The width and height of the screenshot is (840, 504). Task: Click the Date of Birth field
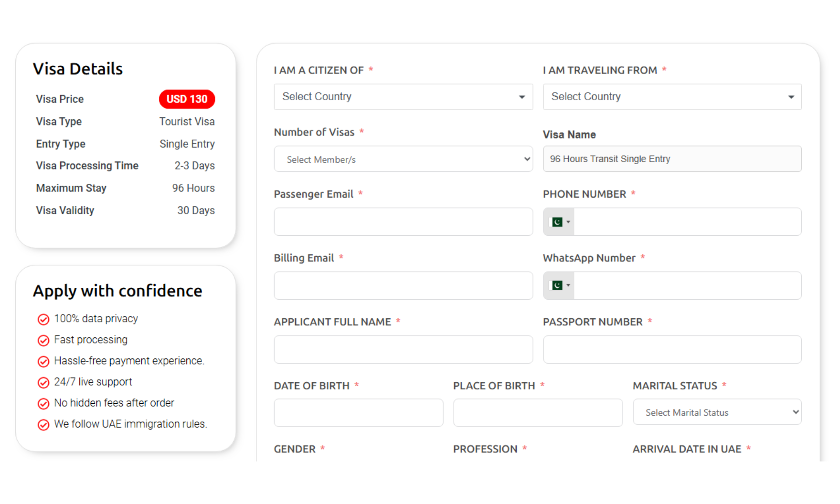(x=358, y=412)
